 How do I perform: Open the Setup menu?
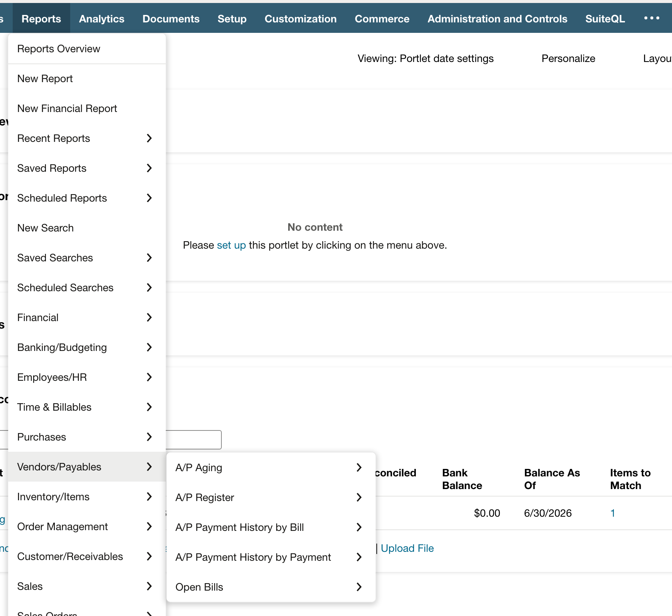tap(232, 19)
